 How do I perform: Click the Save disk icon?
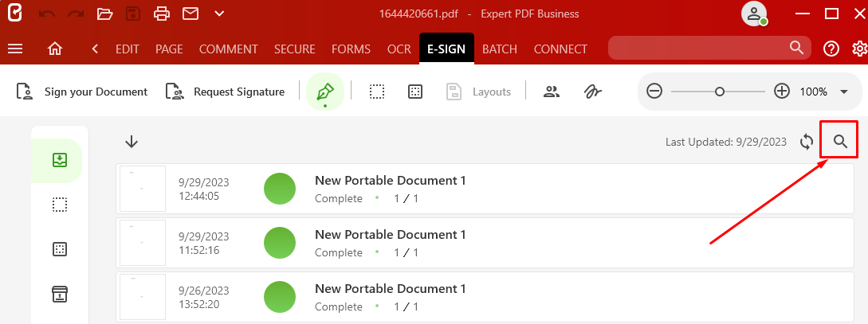coord(133,14)
